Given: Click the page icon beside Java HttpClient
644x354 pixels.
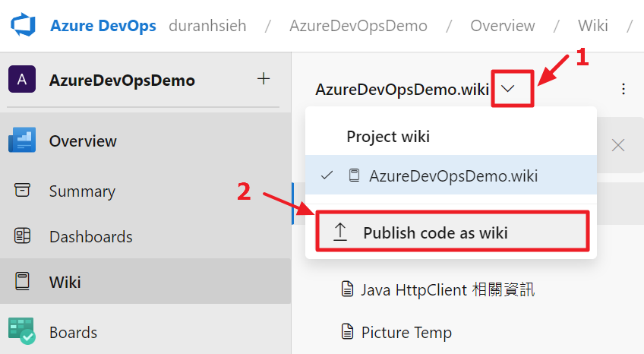Looking at the screenshot, I should point(348,289).
